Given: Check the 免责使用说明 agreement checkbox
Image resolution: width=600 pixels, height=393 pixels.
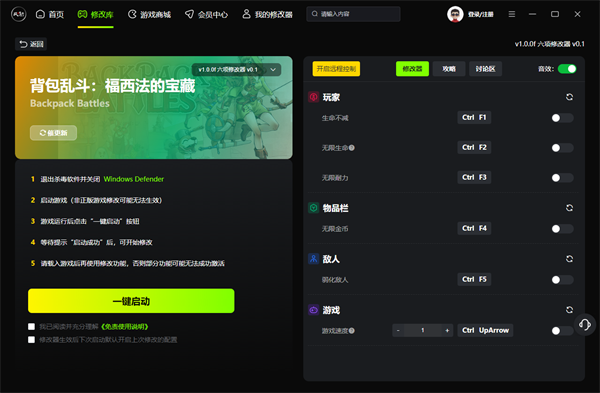Looking at the screenshot, I should (x=31, y=326).
